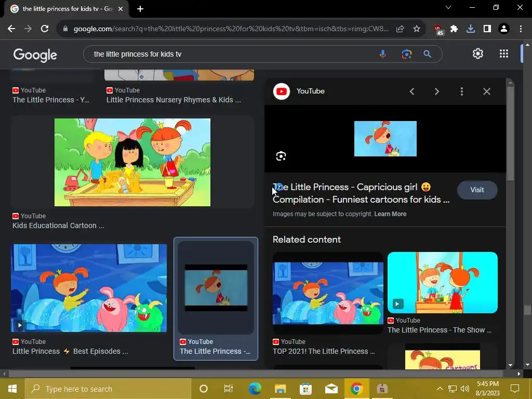Show next image in preview panel
Viewport: 532px width, 399px height.
point(437,91)
